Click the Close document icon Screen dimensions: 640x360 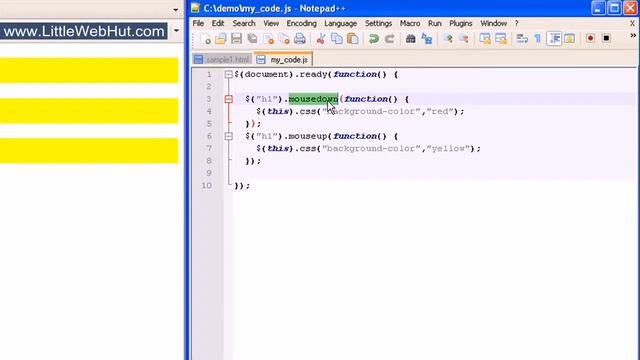[x=268, y=39]
